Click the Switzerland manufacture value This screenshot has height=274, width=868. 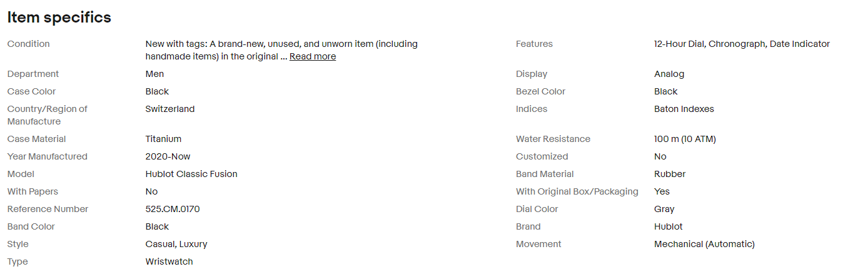coord(170,109)
